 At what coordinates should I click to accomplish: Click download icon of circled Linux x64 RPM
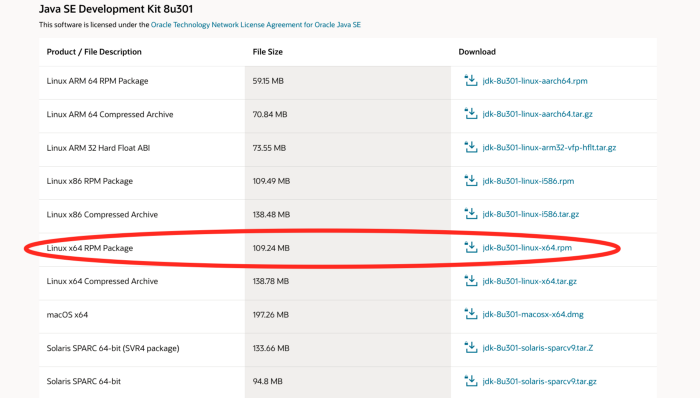tap(471, 247)
